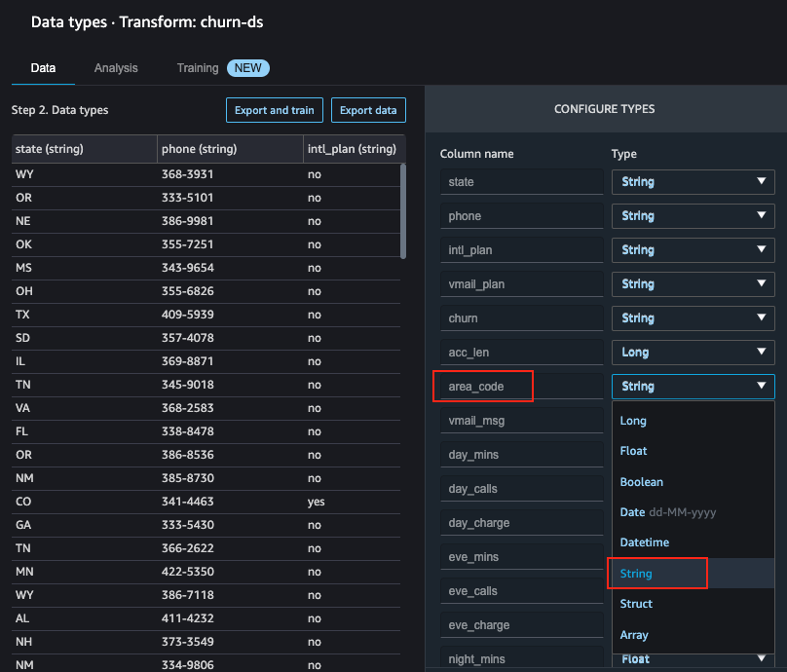
Task: Click the state cell SD
Action: (x=22, y=338)
